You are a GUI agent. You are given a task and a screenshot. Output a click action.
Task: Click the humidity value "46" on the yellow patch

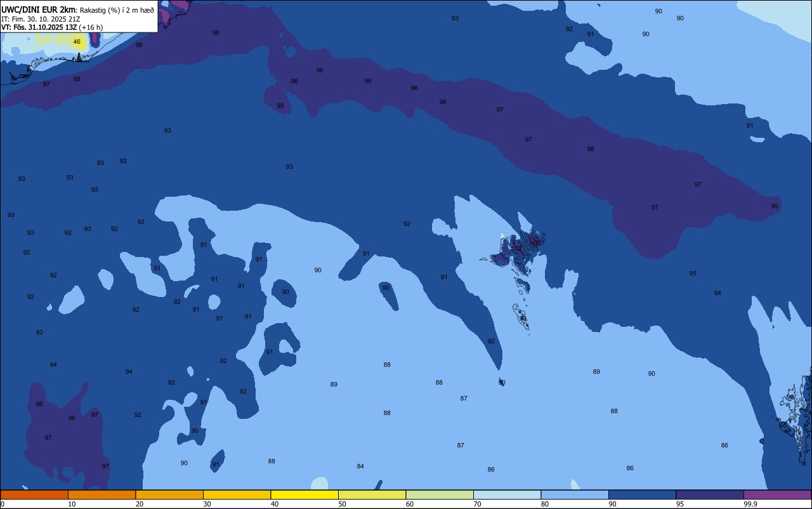click(77, 42)
